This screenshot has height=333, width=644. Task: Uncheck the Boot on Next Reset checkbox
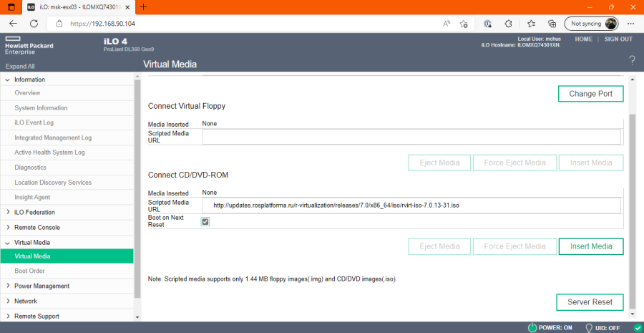click(205, 222)
